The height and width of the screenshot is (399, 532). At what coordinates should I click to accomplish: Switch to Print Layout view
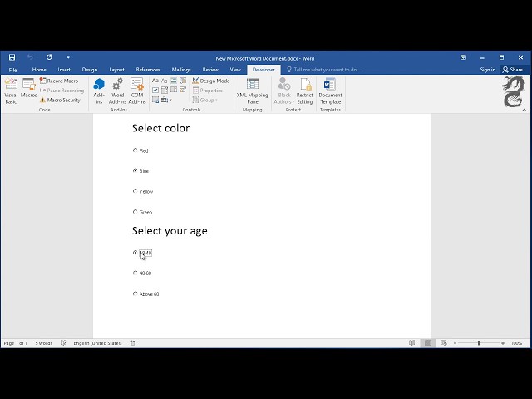(x=428, y=343)
